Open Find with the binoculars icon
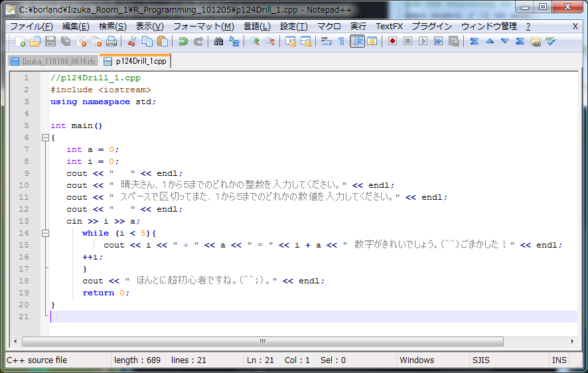Viewport: 588px width, 373px height. point(218,41)
